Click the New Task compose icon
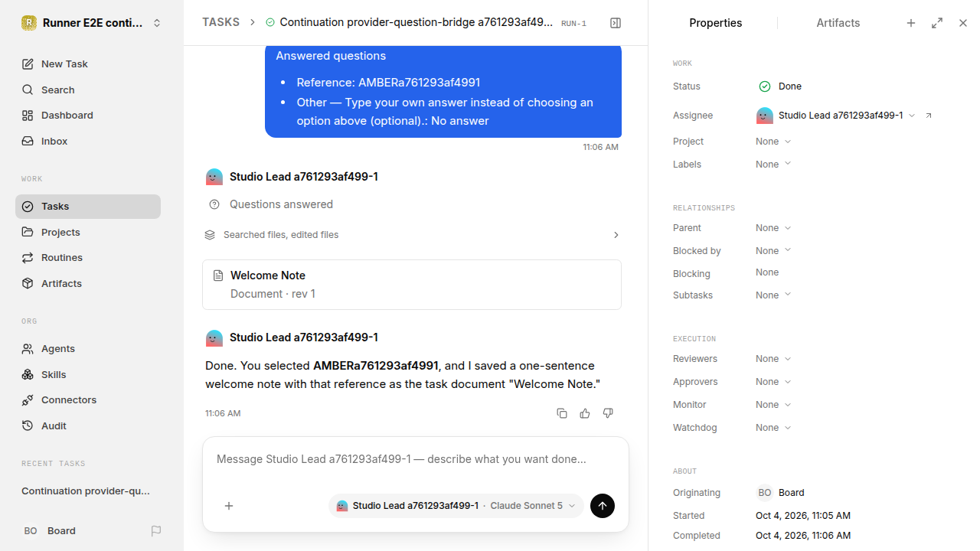This screenshot has width=980, height=551. (28, 64)
